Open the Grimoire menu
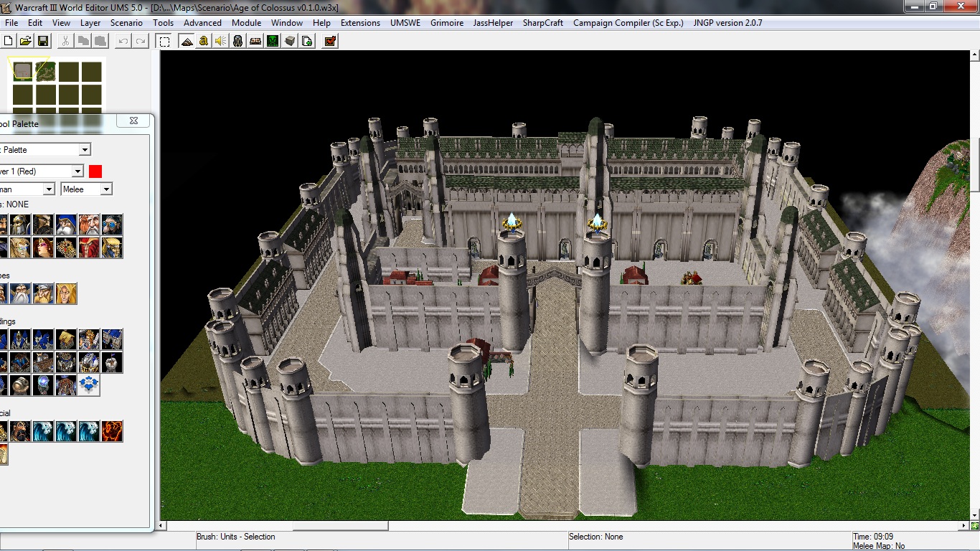The image size is (980, 551). coord(447,23)
